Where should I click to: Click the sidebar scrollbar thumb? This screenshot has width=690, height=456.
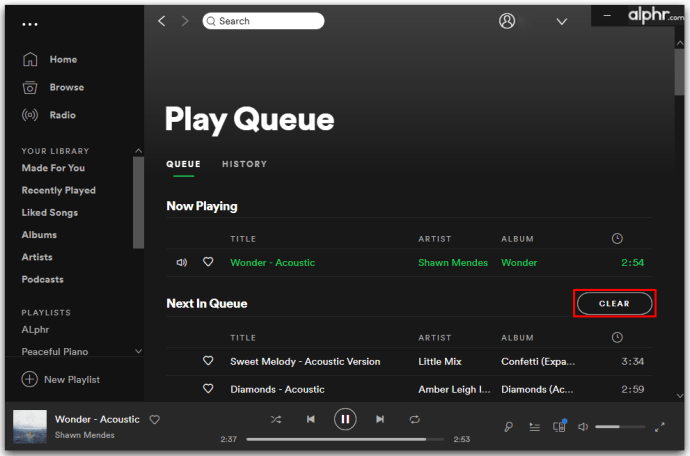click(x=139, y=202)
